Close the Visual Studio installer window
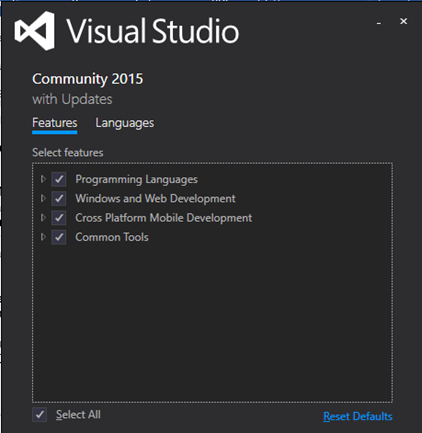The image size is (422, 433). click(403, 21)
